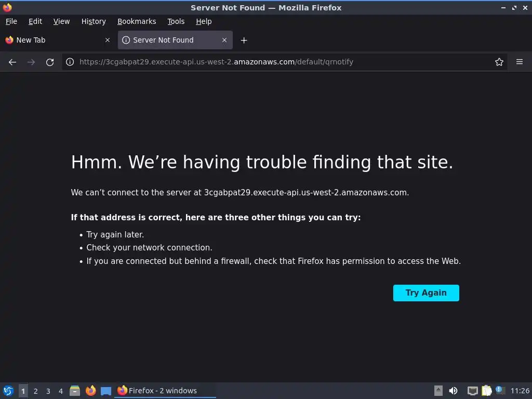Open the volume control tray icon
The image size is (532, 399).
coord(453,391)
